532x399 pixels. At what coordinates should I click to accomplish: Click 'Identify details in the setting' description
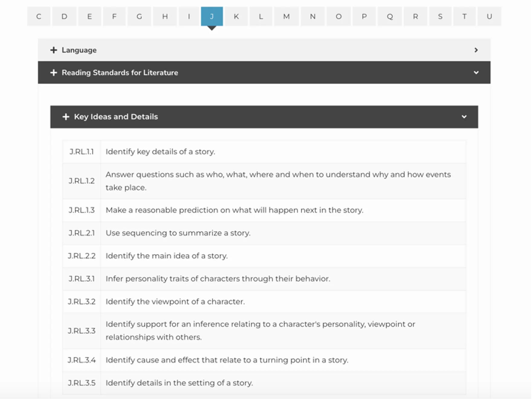pyautogui.click(x=179, y=383)
